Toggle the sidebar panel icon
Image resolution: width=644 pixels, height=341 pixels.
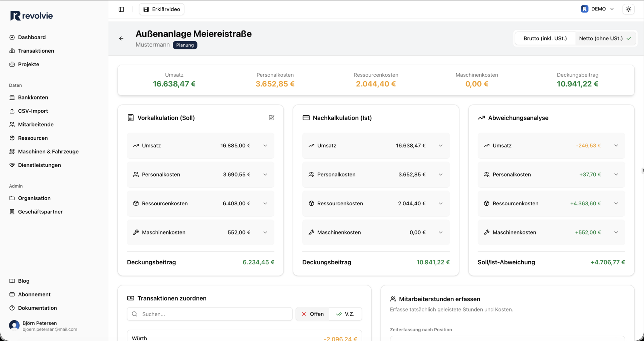(x=121, y=9)
